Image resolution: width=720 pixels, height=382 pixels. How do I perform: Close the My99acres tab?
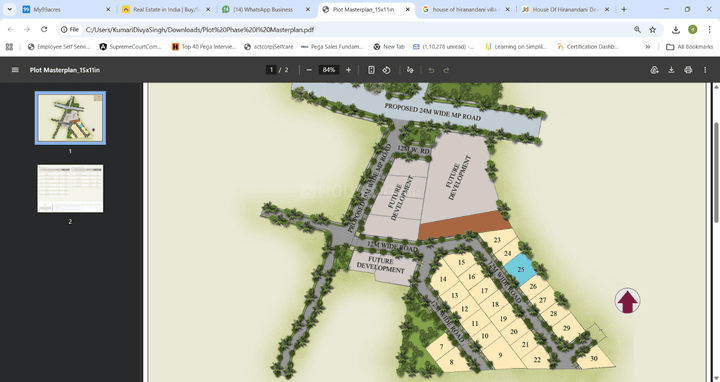[x=108, y=9]
